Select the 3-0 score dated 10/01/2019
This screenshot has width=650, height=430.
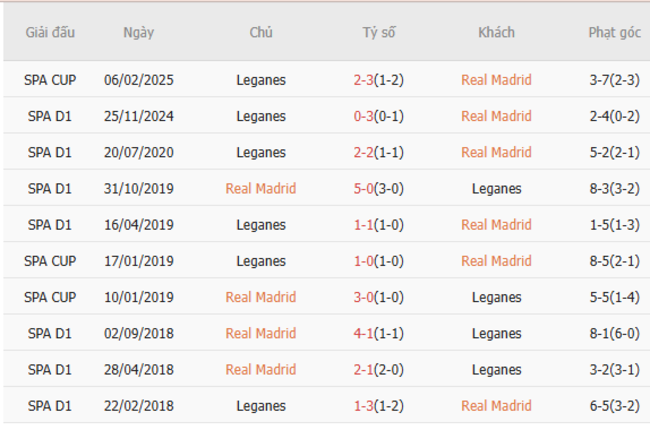click(363, 297)
